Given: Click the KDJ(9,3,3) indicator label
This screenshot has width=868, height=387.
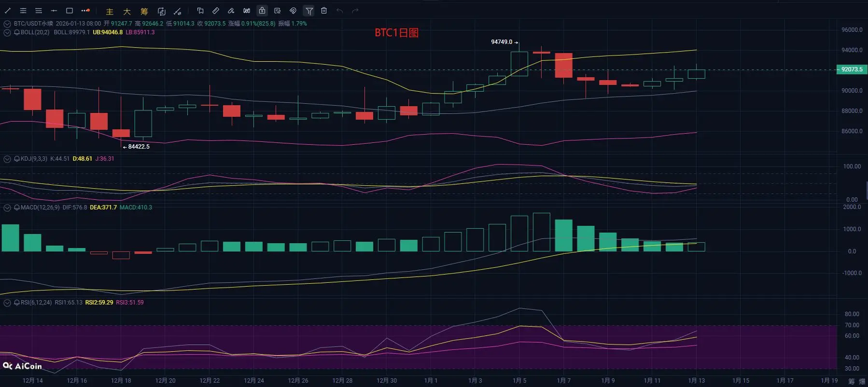Looking at the screenshot, I should tap(34, 159).
